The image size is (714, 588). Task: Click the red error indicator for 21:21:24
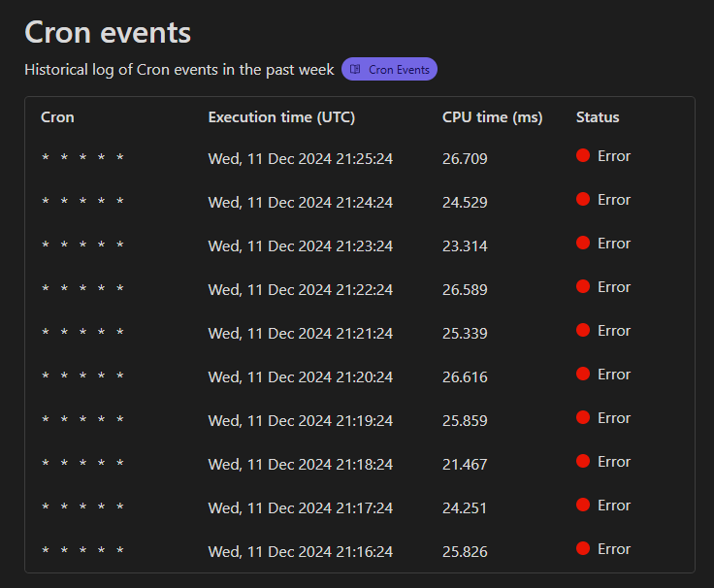(x=583, y=330)
